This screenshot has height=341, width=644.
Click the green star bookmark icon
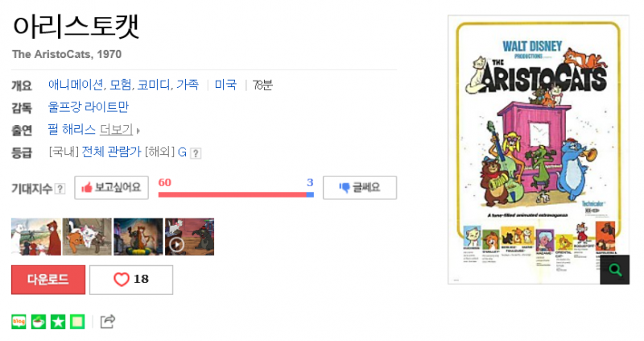pyautogui.click(x=58, y=322)
